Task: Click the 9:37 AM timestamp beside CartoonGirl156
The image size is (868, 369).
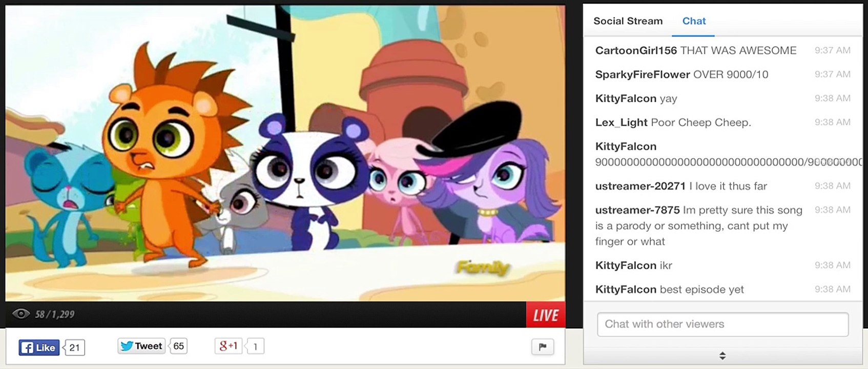Action: pyautogui.click(x=833, y=50)
